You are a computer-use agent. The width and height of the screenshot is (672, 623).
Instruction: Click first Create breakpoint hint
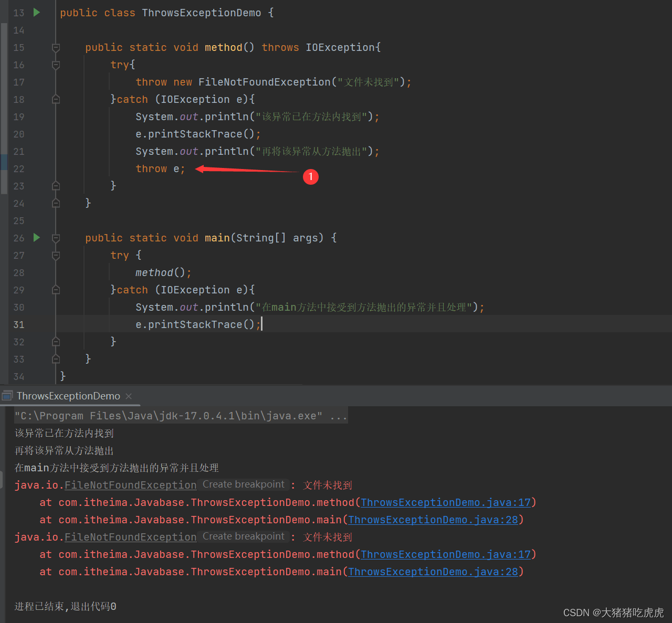point(244,484)
